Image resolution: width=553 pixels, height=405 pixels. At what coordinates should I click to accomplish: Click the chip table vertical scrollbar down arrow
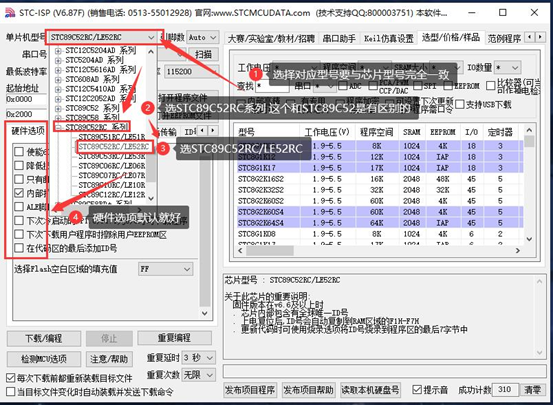[x=529, y=239]
